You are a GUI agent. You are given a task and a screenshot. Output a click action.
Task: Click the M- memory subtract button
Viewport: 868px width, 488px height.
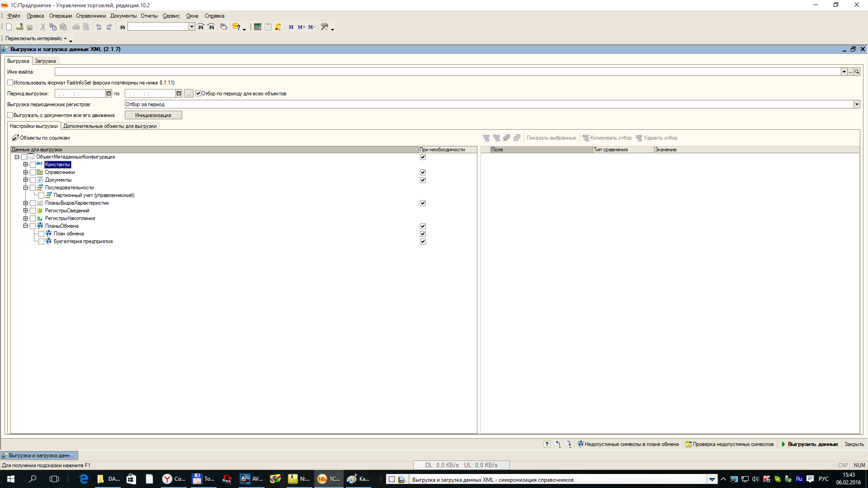click(312, 27)
